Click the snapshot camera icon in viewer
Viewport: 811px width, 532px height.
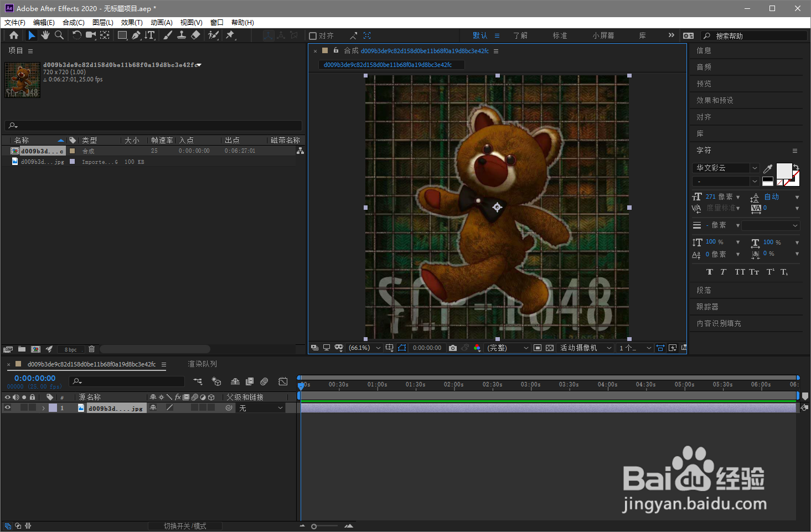pyautogui.click(x=453, y=348)
